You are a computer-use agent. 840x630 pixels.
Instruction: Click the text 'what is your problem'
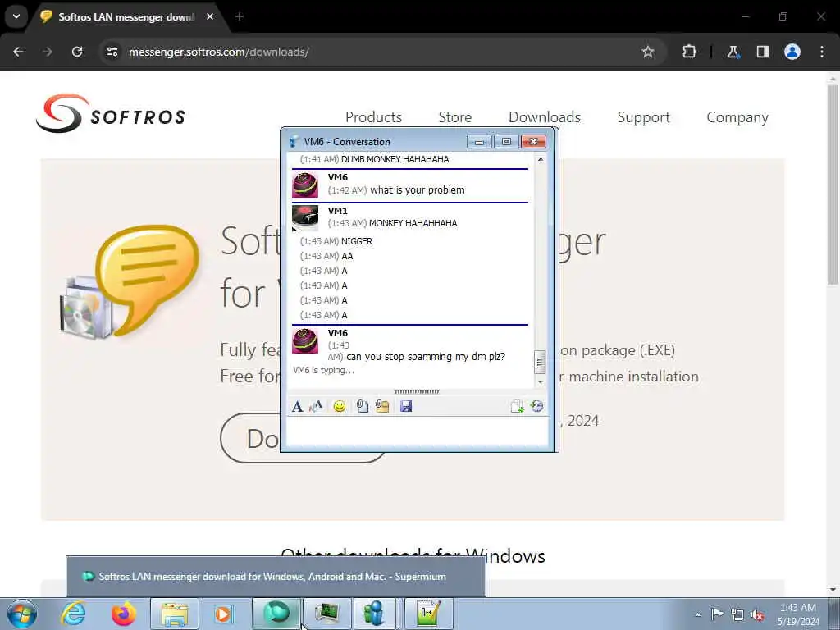pos(418,190)
